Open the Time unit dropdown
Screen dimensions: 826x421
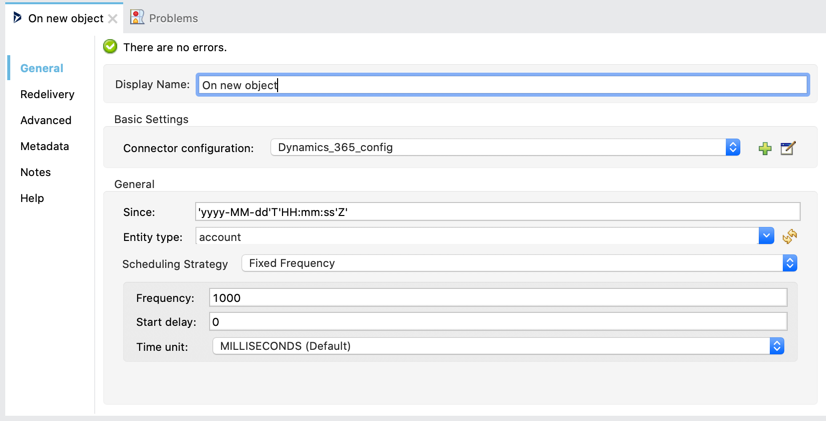point(776,346)
